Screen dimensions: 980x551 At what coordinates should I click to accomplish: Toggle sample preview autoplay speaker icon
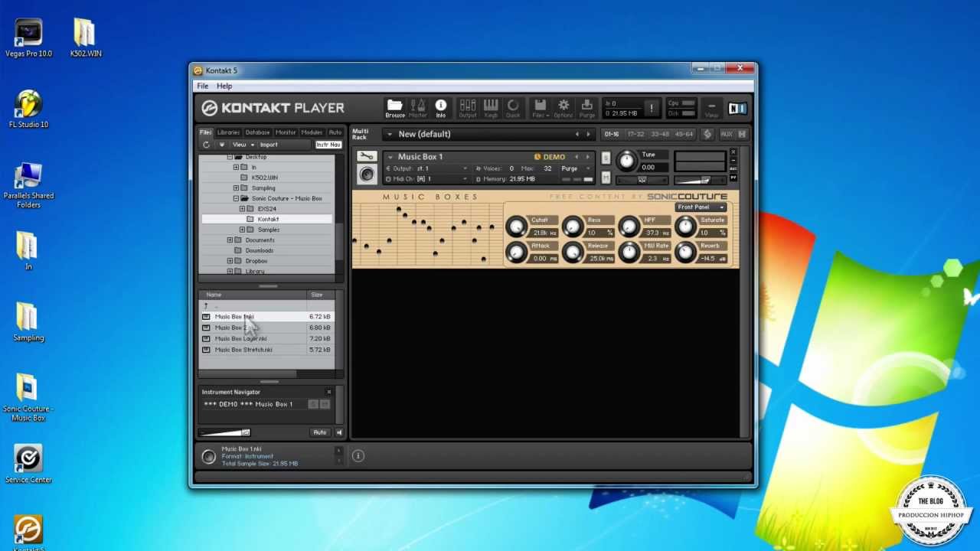[x=339, y=432]
